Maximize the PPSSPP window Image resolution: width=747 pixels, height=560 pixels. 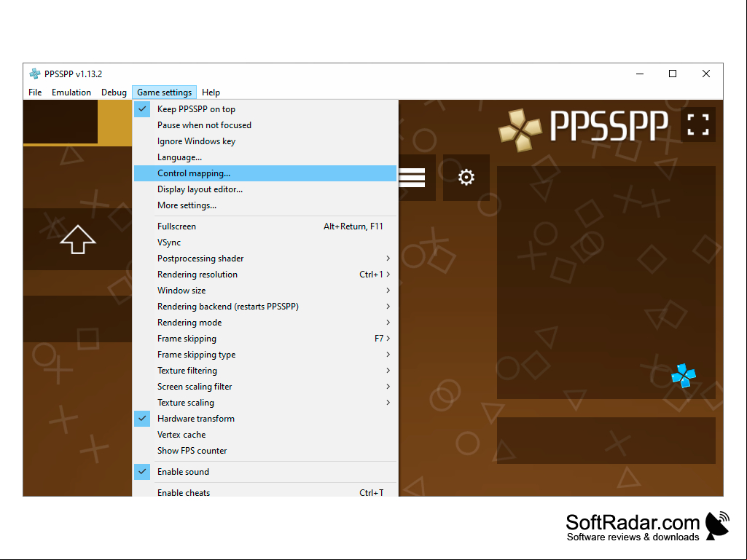click(673, 74)
